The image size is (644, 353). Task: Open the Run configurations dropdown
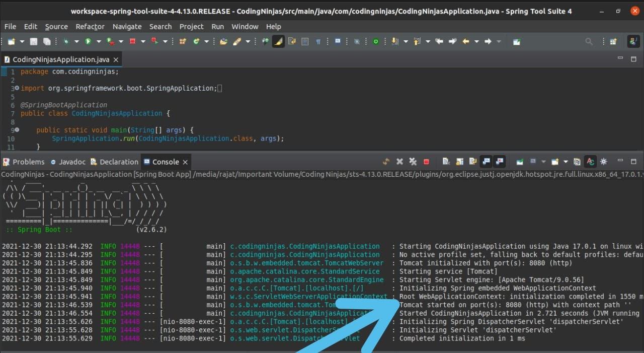tap(99, 41)
